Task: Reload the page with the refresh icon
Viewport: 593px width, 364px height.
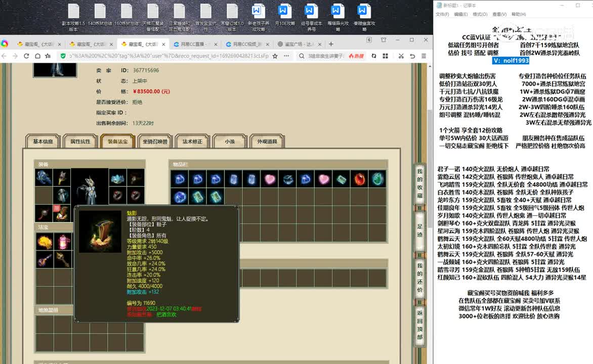Action: (26, 56)
